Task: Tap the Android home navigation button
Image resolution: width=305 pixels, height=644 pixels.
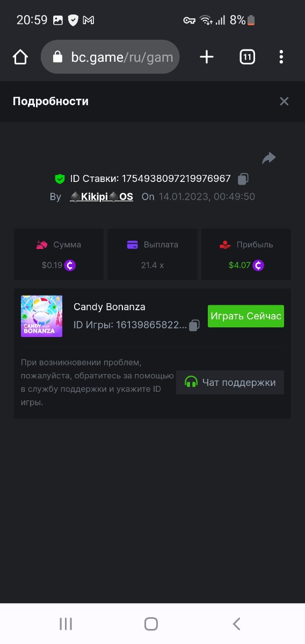Action: (x=151, y=624)
